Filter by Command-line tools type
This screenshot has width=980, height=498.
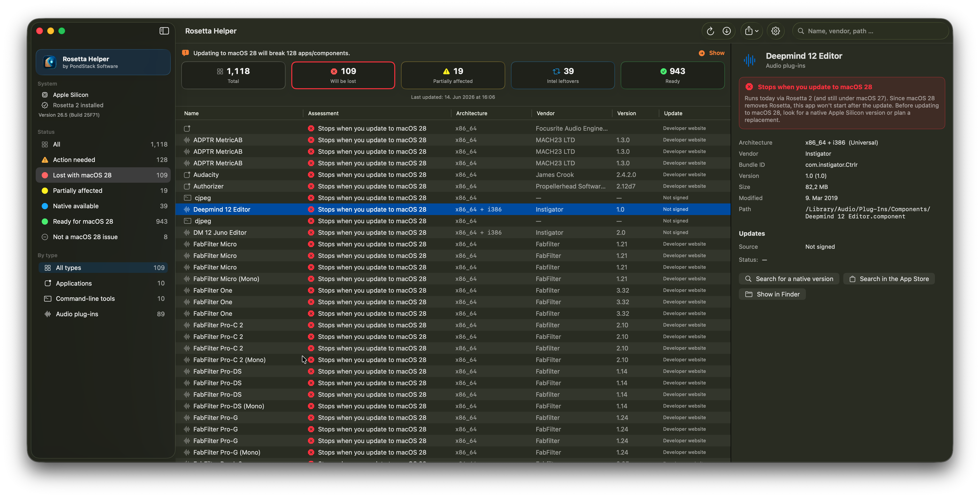tap(103, 298)
